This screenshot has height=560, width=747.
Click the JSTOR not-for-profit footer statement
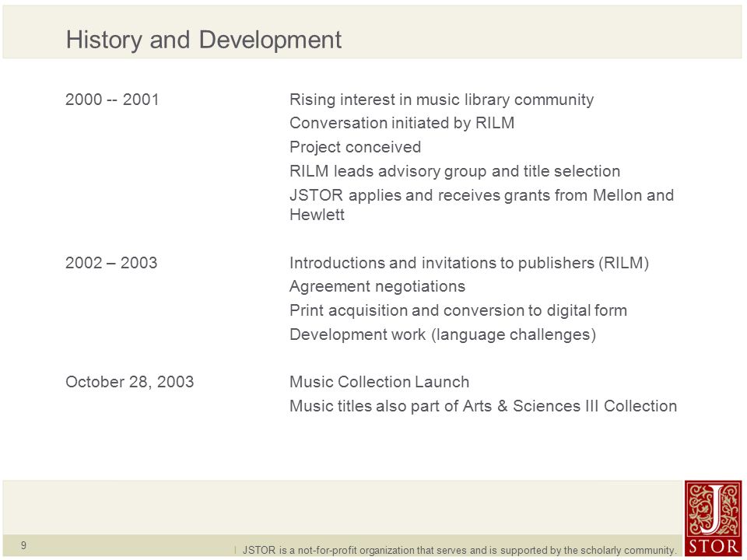point(459,551)
